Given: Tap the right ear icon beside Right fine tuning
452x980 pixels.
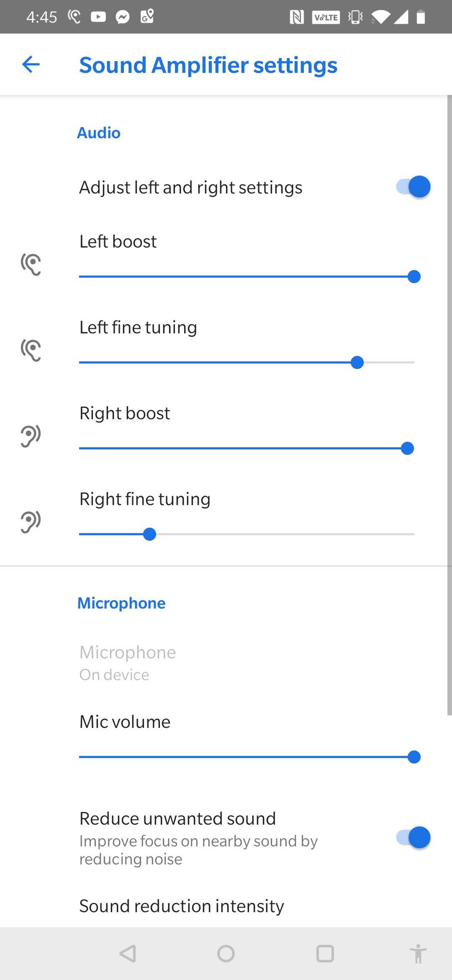Looking at the screenshot, I should [x=31, y=522].
